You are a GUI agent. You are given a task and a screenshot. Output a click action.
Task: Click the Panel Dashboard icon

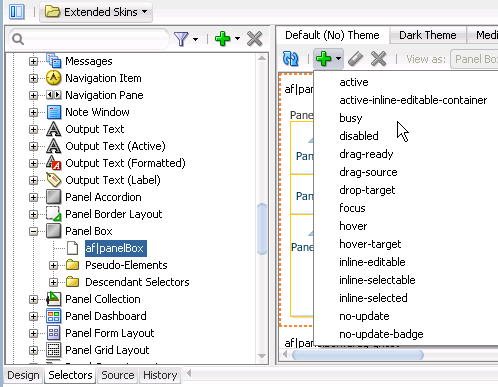click(53, 316)
